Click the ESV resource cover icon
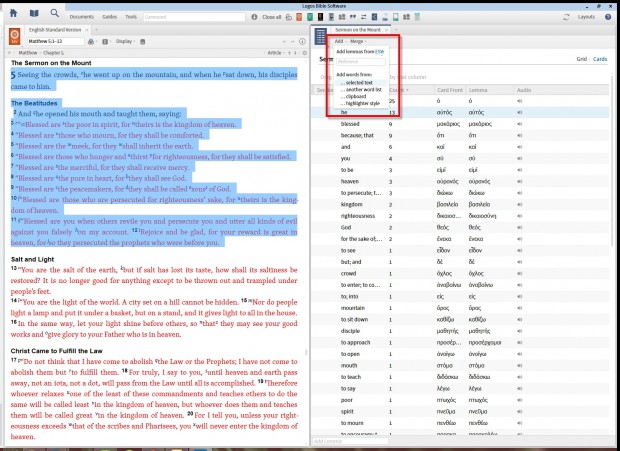The image size is (620, 451). 15,35
